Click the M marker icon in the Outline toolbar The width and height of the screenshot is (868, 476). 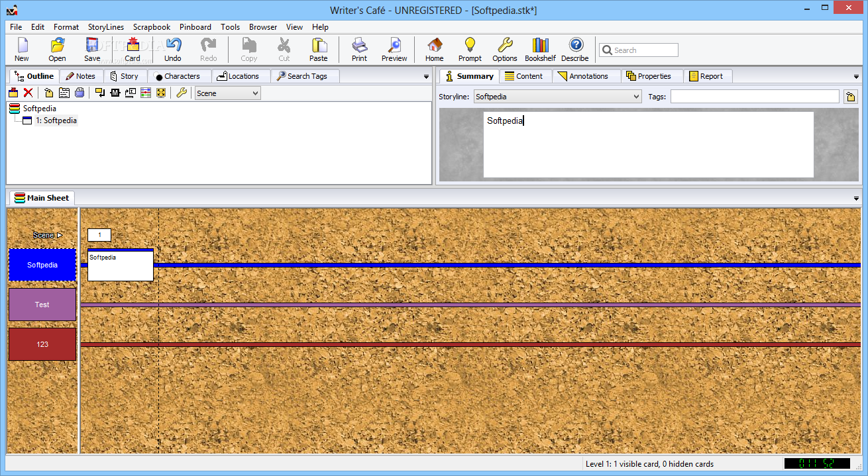(x=115, y=93)
